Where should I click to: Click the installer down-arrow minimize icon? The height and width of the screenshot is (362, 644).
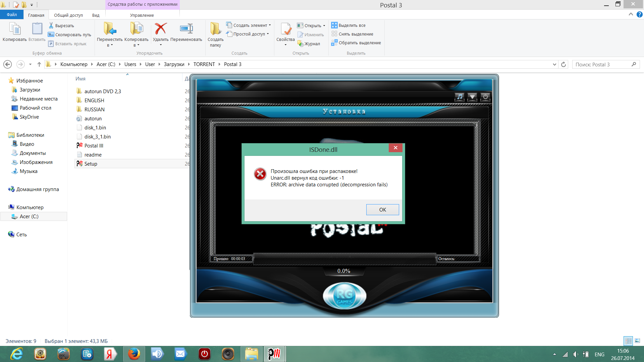coord(472,97)
